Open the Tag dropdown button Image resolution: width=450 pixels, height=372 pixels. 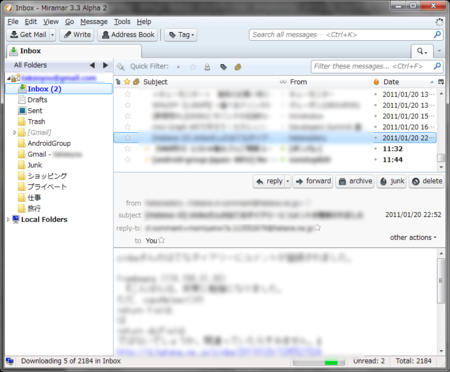pos(181,35)
